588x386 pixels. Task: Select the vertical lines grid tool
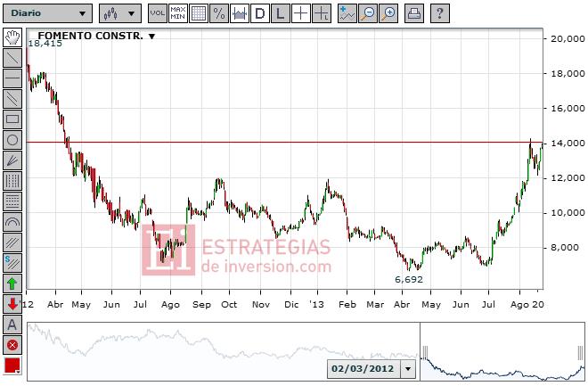(x=12, y=181)
